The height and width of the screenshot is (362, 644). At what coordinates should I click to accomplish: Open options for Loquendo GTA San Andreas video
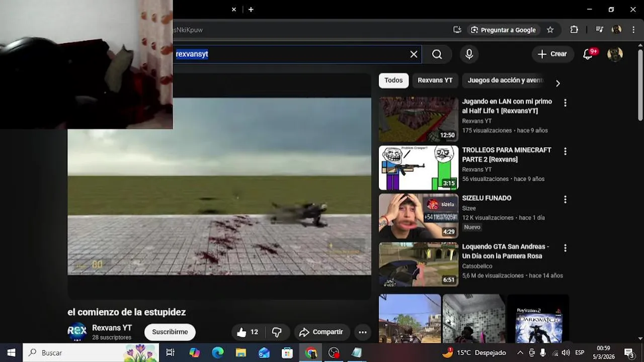pyautogui.click(x=565, y=248)
